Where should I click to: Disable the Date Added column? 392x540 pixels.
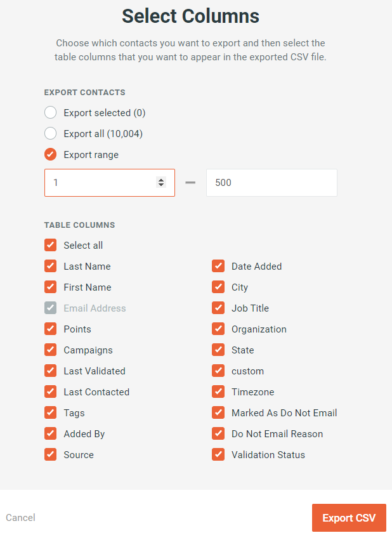point(218,266)
